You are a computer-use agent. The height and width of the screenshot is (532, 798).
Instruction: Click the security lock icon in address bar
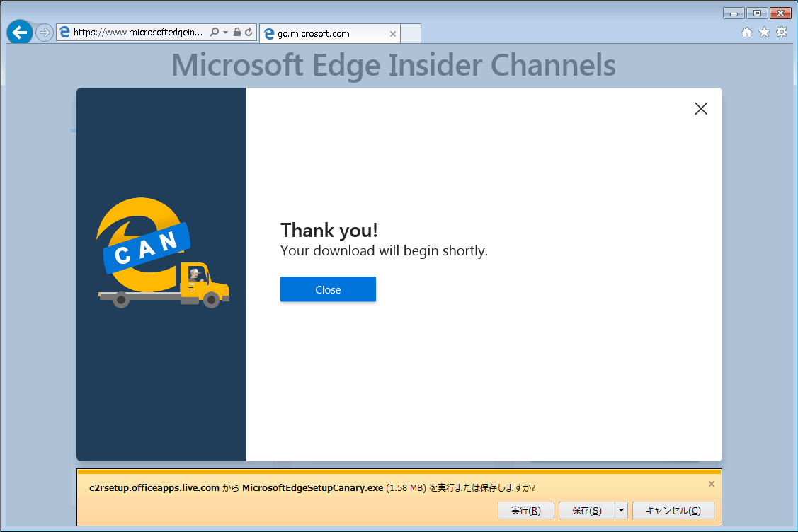tap(236, 32)
